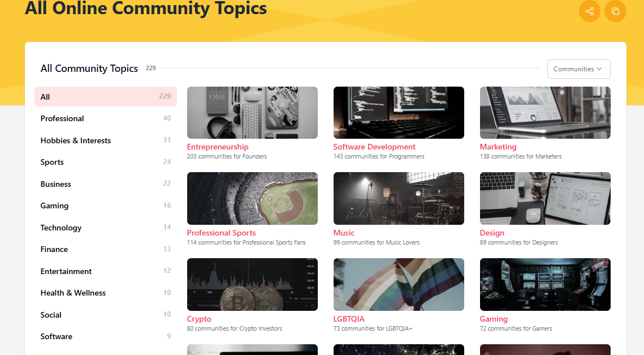This screenshot has height=355, width=644.
Task: Select Health & Wellness category
Action: (x=106, y=293)
